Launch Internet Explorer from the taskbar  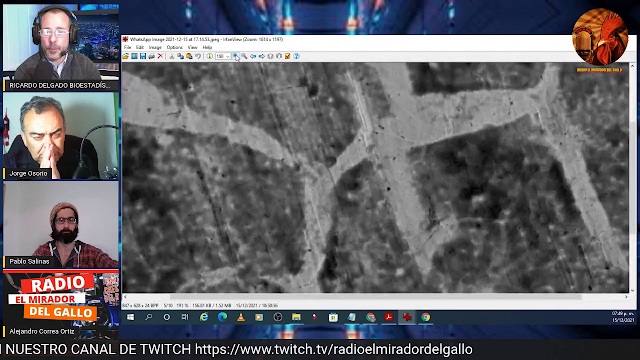pyautogui.click(x=204, y=317)
